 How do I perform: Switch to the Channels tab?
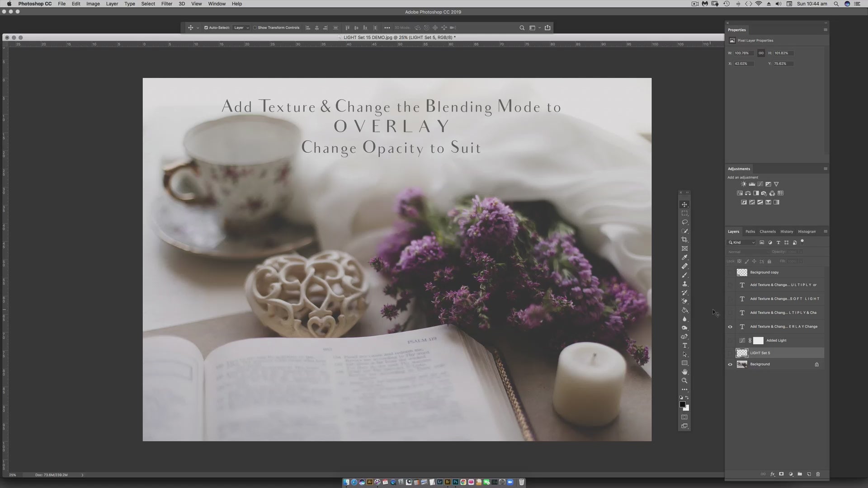tap(767, 231)
